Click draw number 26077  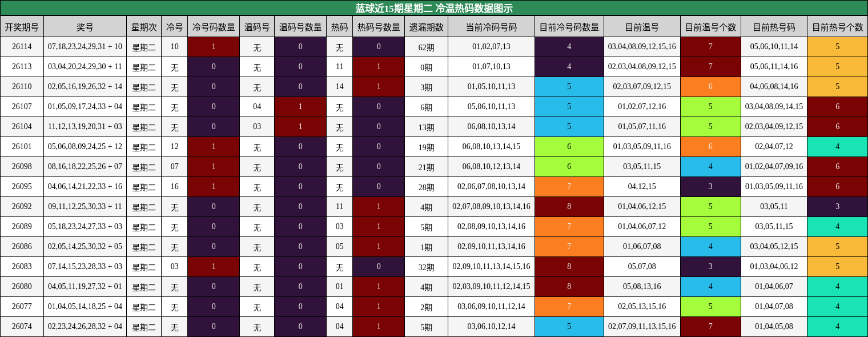click(x=22, y=307)
